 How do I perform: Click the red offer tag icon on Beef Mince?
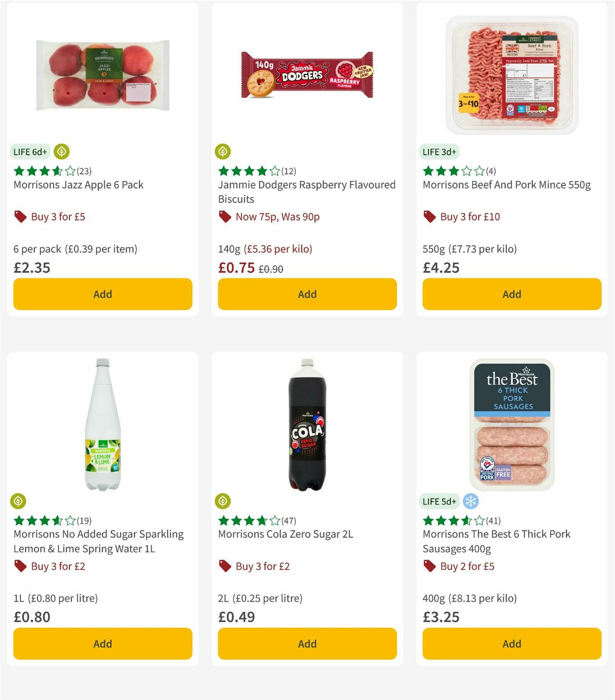pos(429,217)
